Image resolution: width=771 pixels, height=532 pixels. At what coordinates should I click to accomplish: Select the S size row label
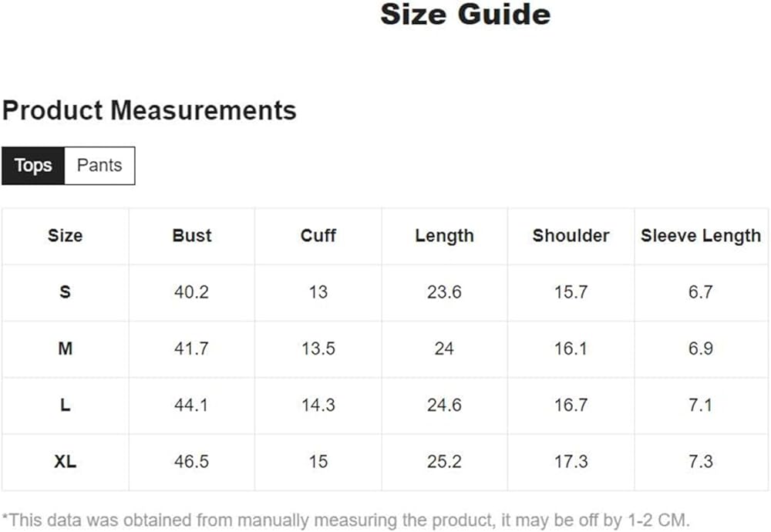pyautogui.click(x=65, y=292)
